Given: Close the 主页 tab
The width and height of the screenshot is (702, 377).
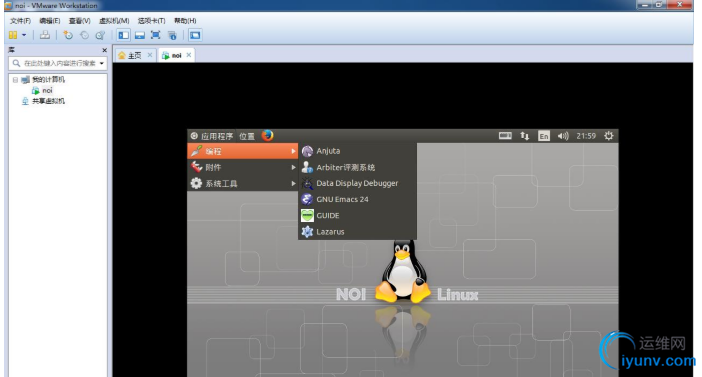Looking at the screenshot, I should (150, 55).
